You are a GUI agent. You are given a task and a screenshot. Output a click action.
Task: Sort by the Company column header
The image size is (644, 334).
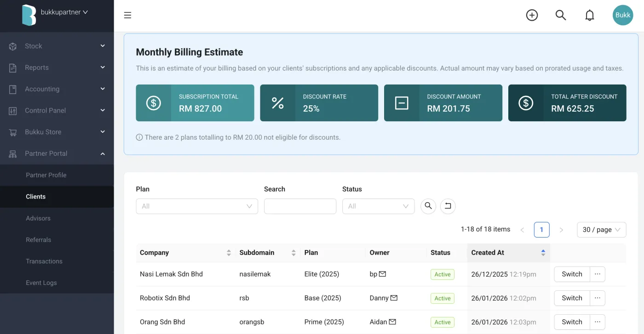[186, 253]
